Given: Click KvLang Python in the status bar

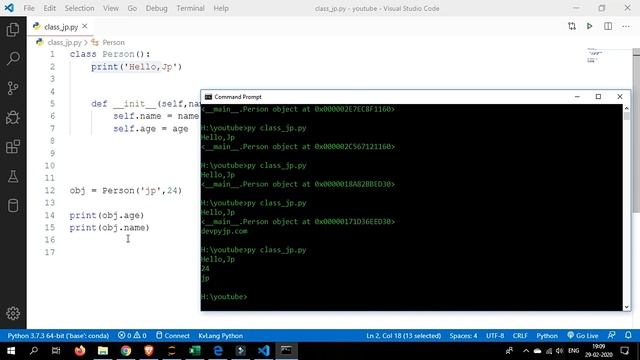Looking at the screenshot, I should [220, 336].
